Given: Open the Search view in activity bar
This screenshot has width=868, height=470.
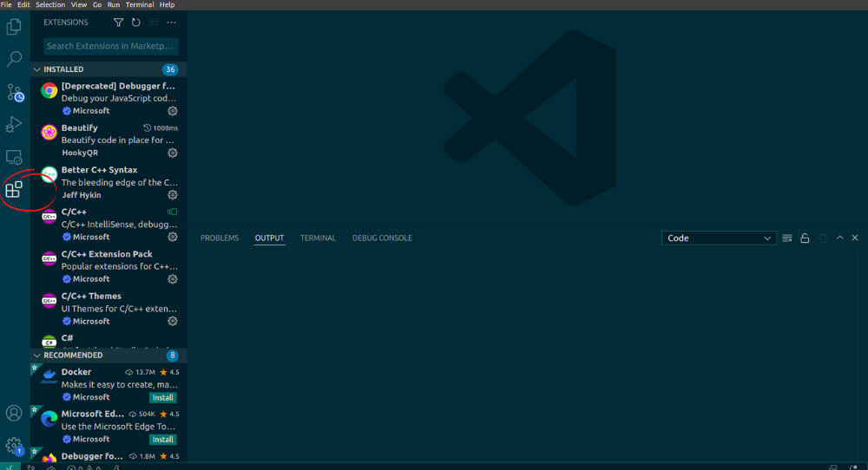Looking at the screenshot, I should pos(14,59).
